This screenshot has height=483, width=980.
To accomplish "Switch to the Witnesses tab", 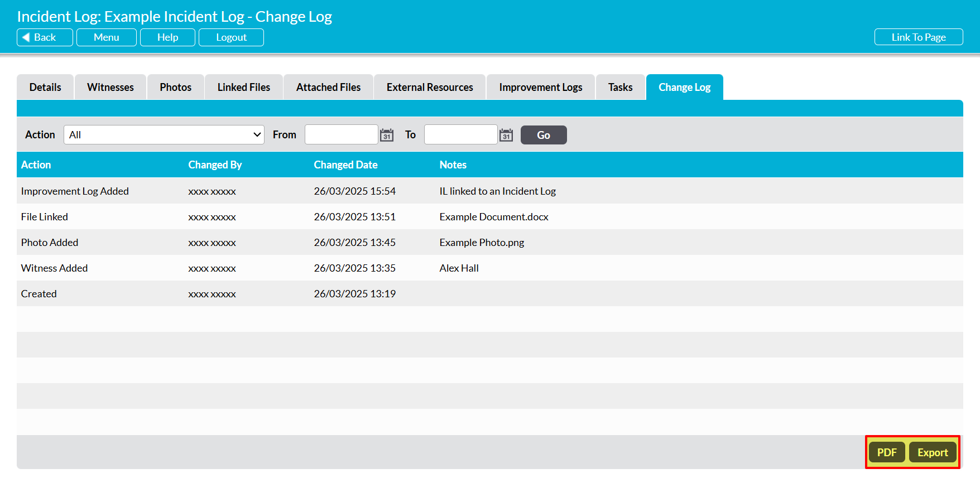I will [111, 87].
